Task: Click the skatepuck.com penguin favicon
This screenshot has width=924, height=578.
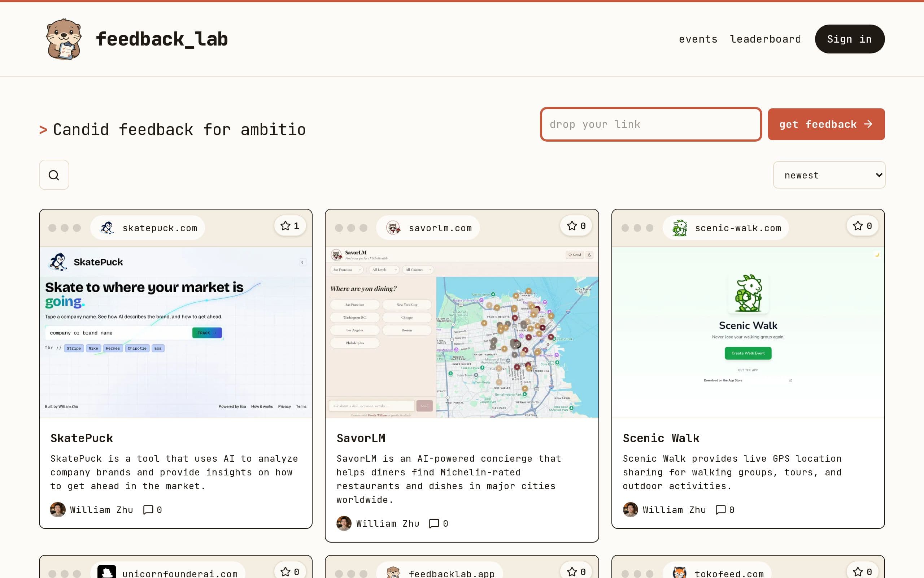Action: (x=107, y=228)
